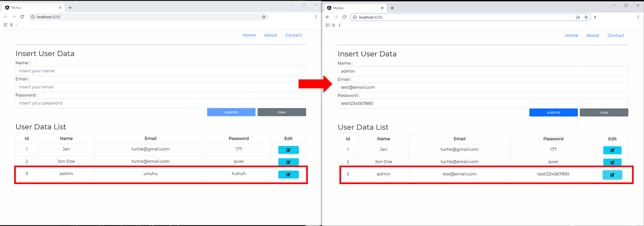This screenshot has height=226, width=644.
Task: Click edit icon for Jan row in left window
Action: pyautogui.click(x=288, y=150)
